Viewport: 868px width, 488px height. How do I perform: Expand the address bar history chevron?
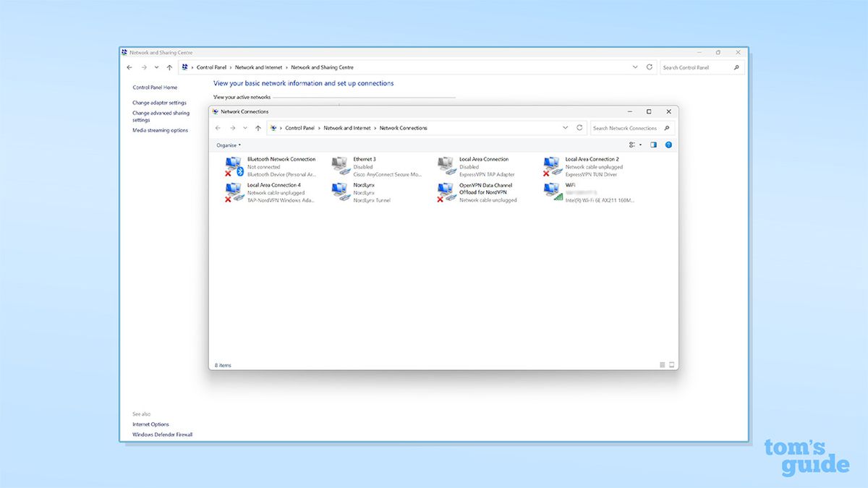565,127
